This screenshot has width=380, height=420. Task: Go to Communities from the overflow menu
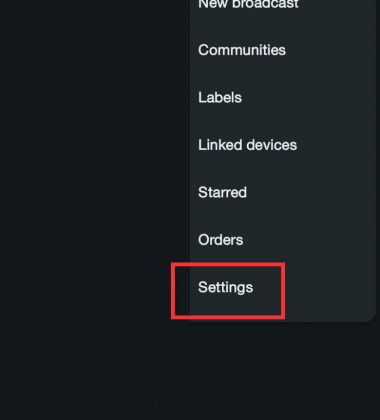pyautogui.click(x=283, y=50)
